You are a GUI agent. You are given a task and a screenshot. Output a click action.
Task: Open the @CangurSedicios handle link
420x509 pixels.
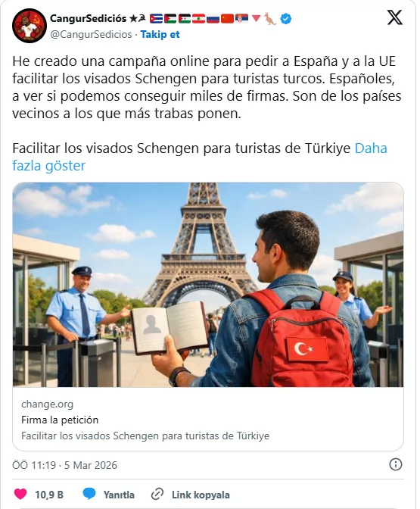pos(91,34)
